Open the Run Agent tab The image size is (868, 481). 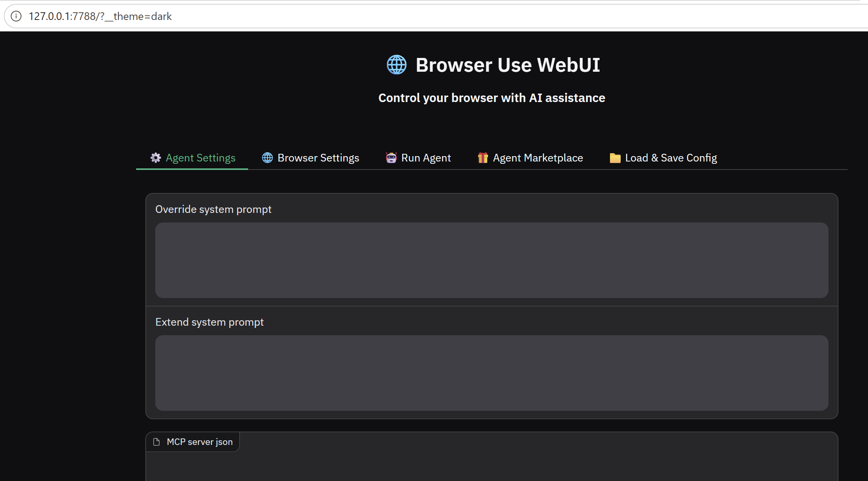point(426,158)
